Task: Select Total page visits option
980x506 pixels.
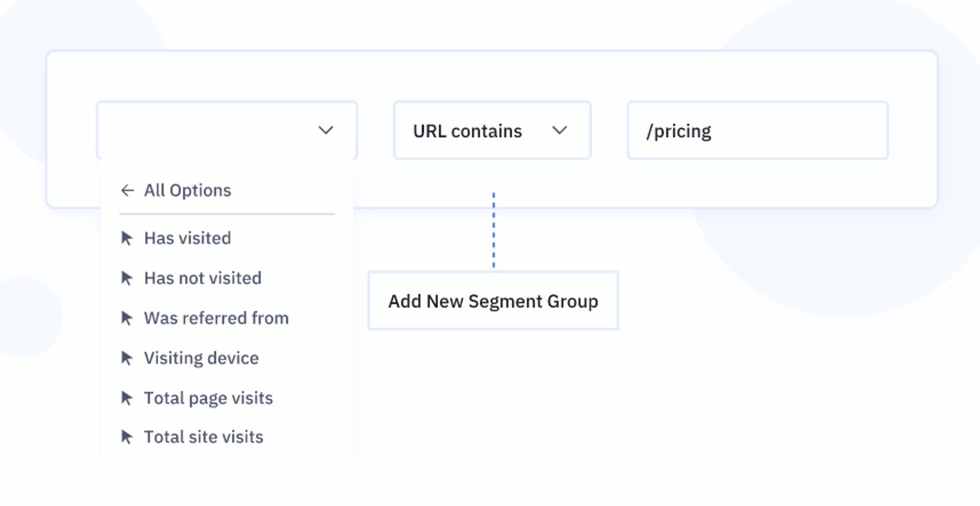Action: [208, 398]
